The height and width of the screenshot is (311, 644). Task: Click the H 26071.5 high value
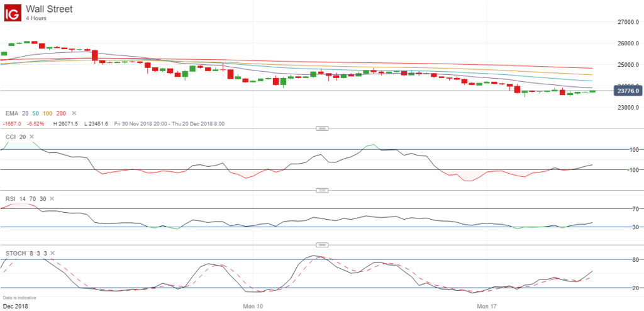[65, 123]
